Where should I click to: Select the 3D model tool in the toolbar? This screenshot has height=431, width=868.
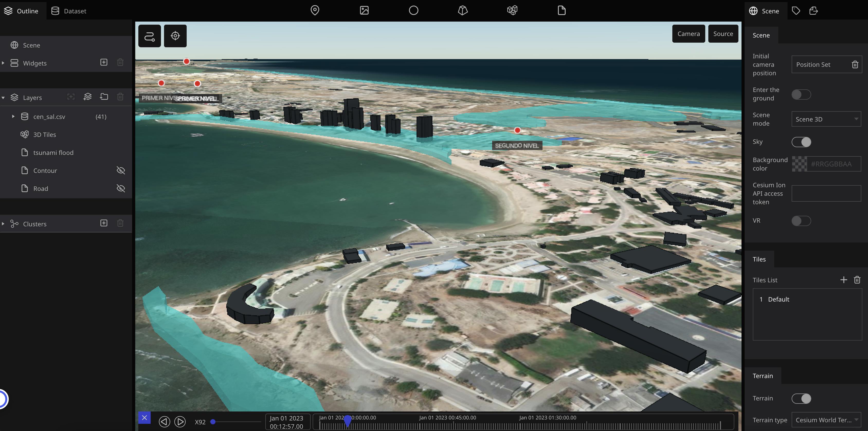(x=462, y=11)
